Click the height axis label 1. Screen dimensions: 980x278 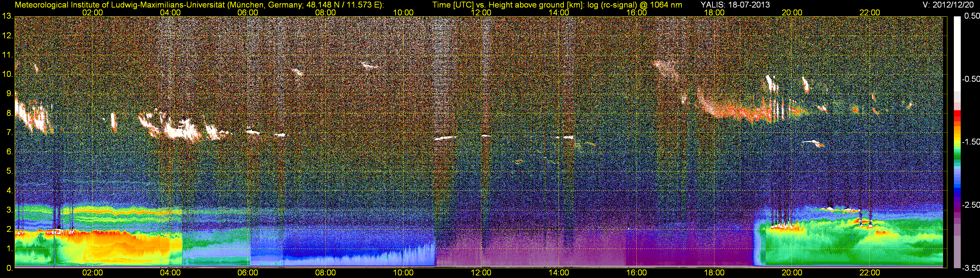pyautogui.click(x=9, y=249)
